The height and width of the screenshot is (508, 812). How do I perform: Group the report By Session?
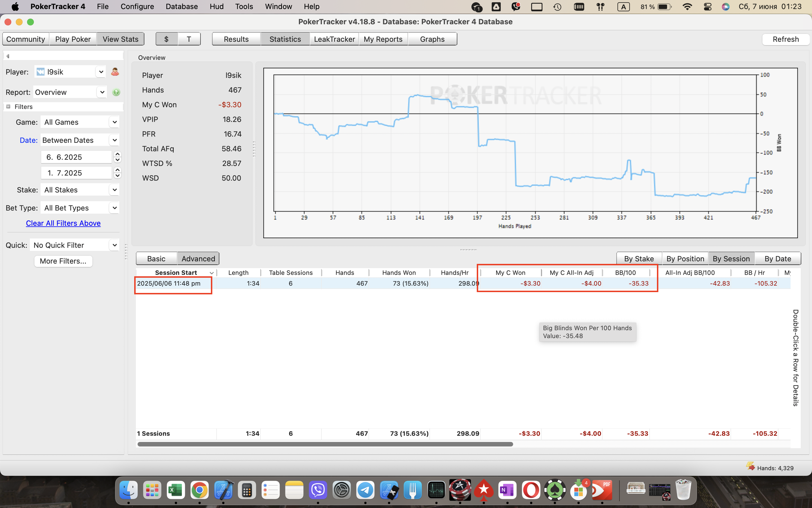pos(731,258)
